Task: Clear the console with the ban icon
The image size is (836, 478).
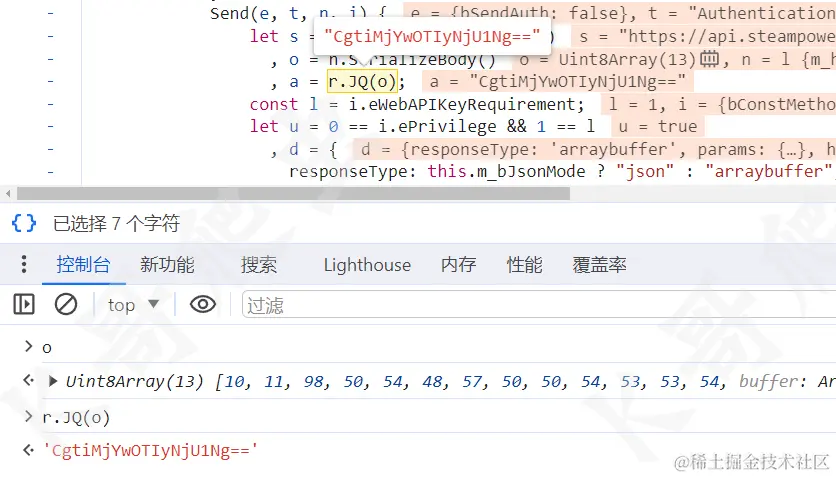Action: pyautogui.click(x=66, y=305)
